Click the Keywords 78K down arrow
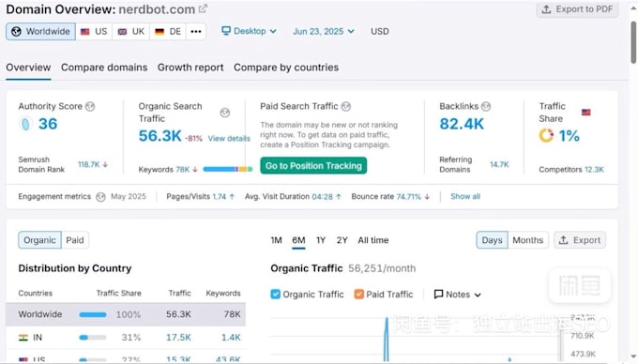The height and width of the screenshot is (364, 638). 195,170
